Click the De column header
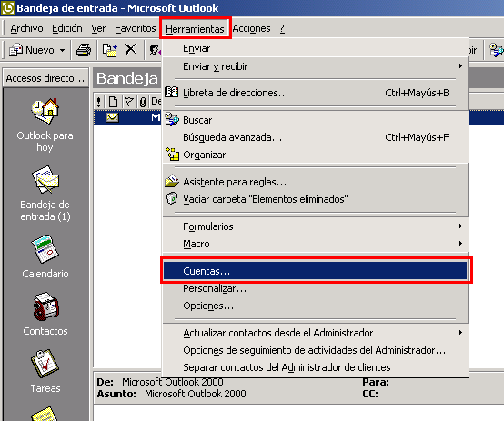 [x=156, y=102]
